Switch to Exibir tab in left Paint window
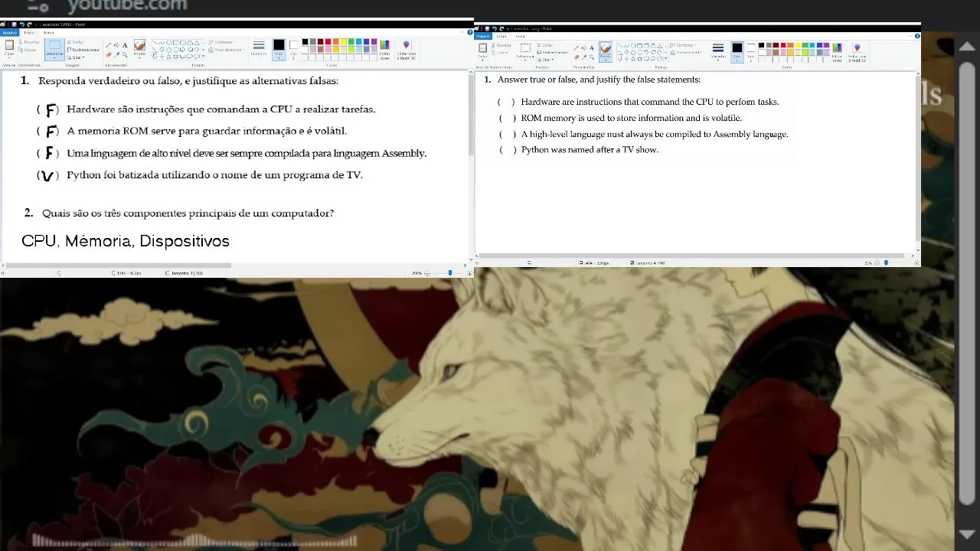Screen dimensions: 980x551 pyautogui.click(x=49, y=33)
